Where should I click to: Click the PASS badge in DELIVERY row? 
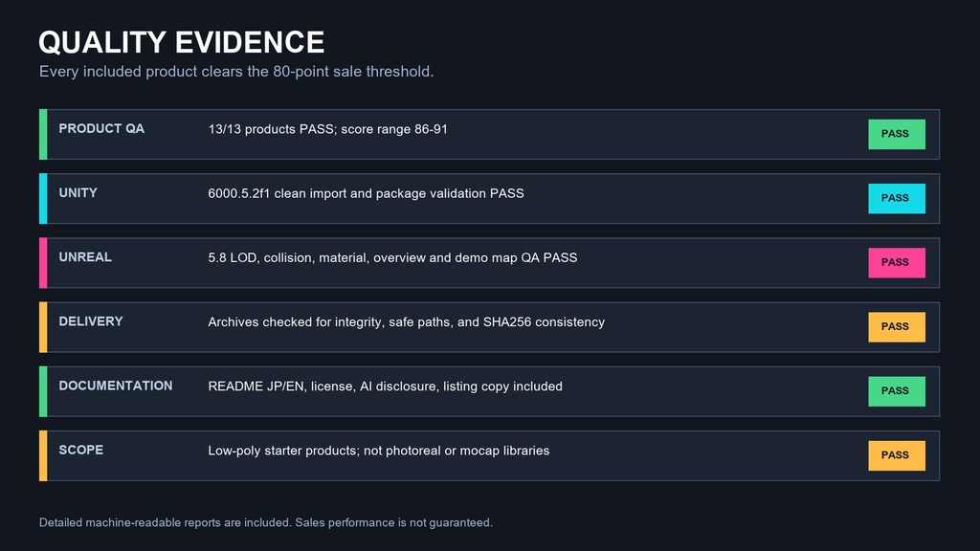pyautogui.click(x=896, y=327)
